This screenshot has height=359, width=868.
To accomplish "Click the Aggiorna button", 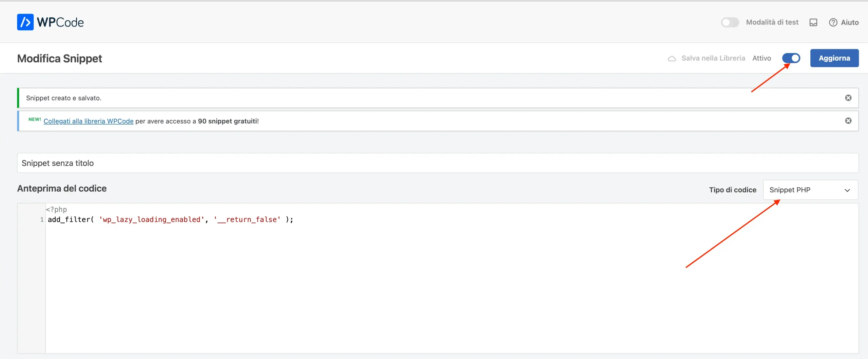I will click(834, 58).
